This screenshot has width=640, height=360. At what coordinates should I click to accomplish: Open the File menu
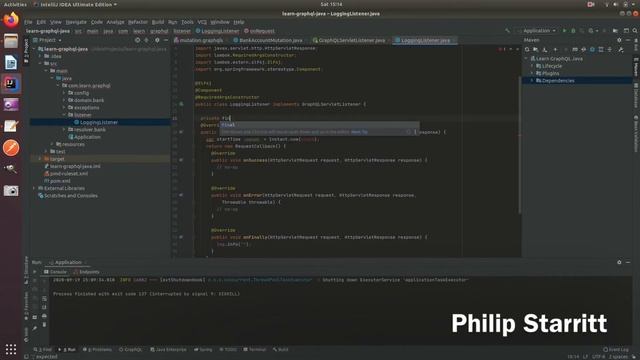click(x=28, y=22)
